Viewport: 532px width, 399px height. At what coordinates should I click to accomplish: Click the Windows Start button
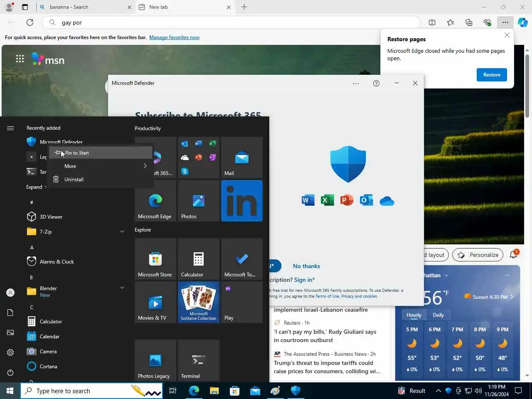pos(10,391)
